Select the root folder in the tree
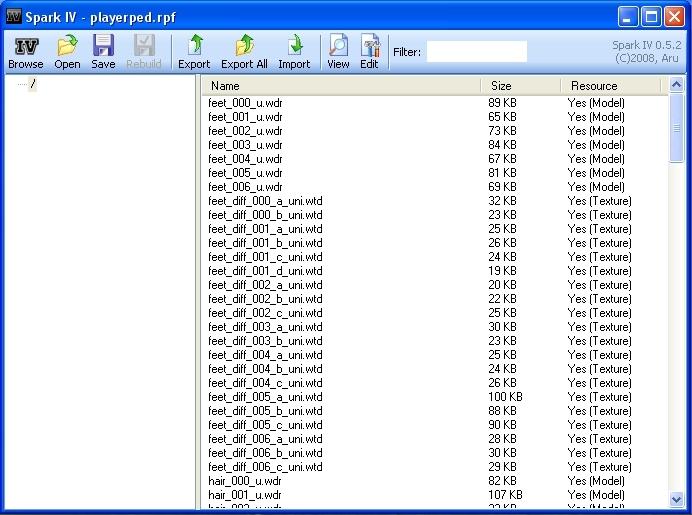The height and width of the screenshot is (515, 692). 32,85
